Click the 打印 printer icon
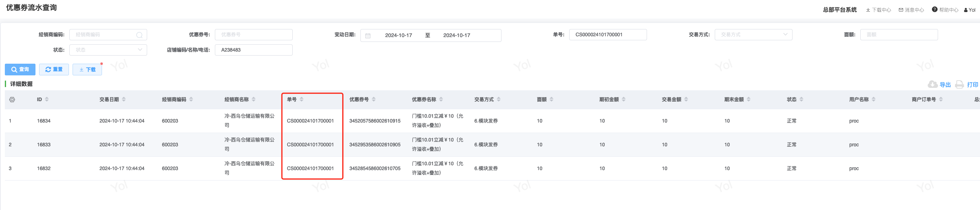Viewport: 980px width, 210px height. pos(959,84)
